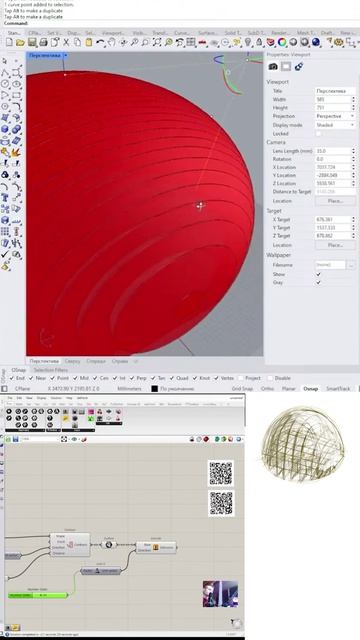
Task: Enable the Project osnap checkbox
Action: click(240, 378)
